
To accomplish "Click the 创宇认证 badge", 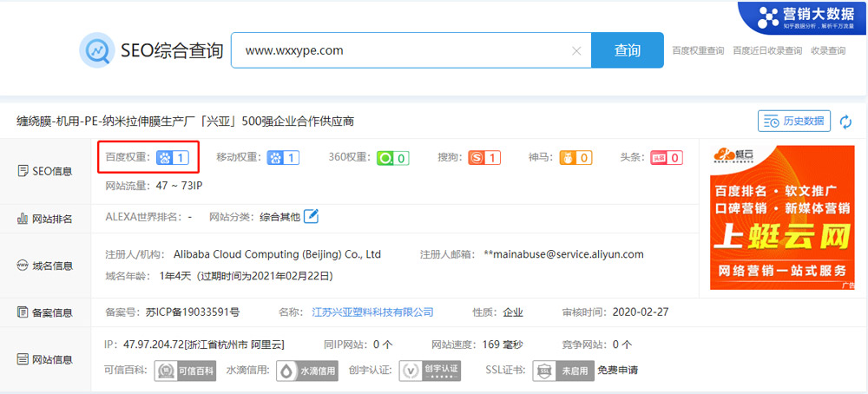I will point(430,371).
